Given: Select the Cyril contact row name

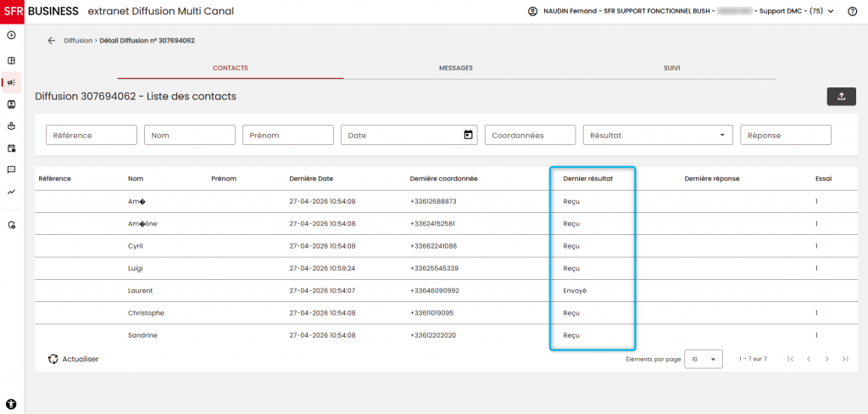Looking at the screenshot, I should click(136, 246).
